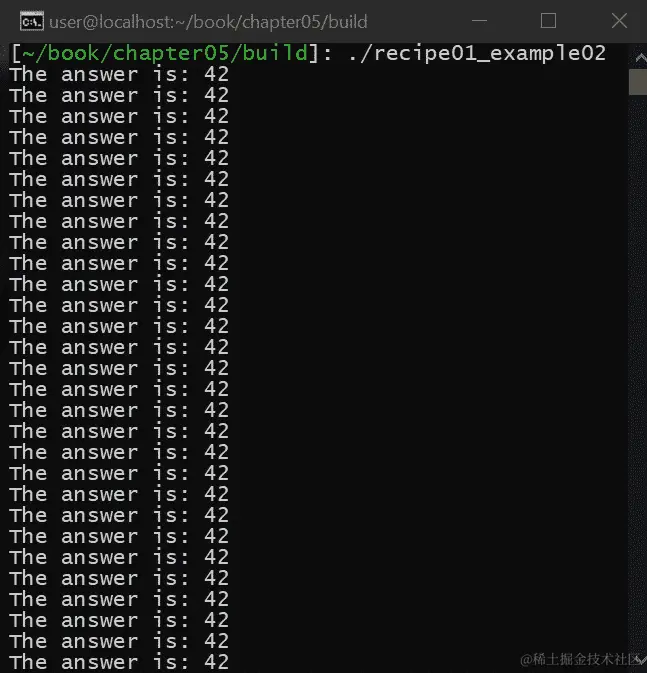Screen dimensions: 647x673
Task: Maximize the terminal window
Action: 548,21
